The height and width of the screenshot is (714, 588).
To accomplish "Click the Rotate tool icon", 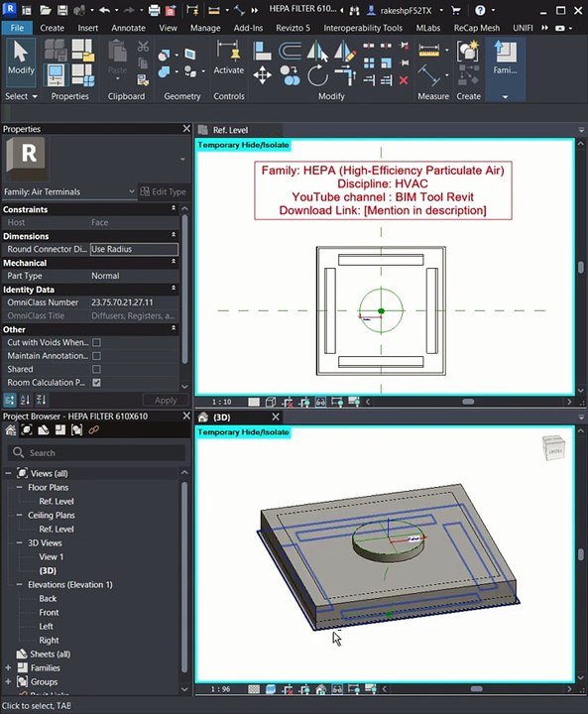I will 317,75.
